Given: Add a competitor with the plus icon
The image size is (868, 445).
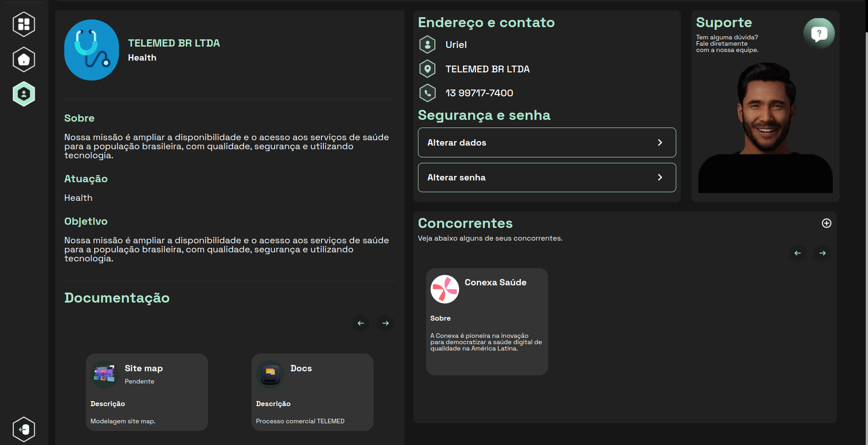Looking at the screenshot, I should pyautogui.click(x=826, y=223).
